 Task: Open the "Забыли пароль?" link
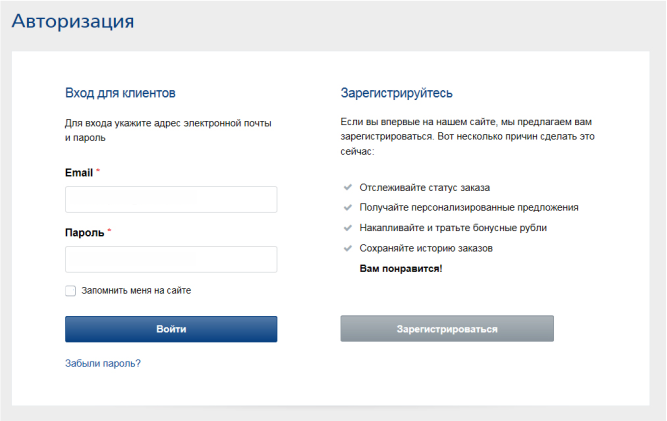pos(103,363)
